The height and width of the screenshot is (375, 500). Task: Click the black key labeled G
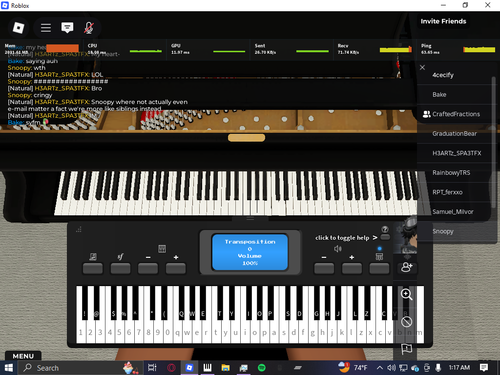coord(316,303)
